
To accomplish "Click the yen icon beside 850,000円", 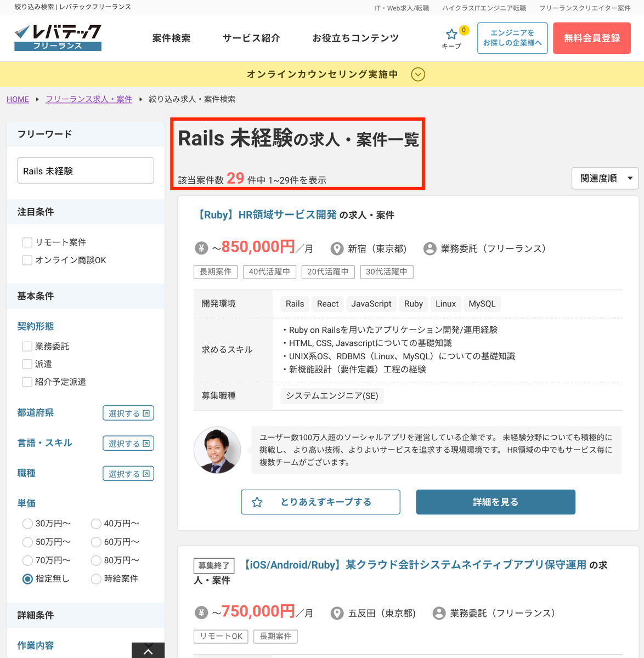I will (201, 248).
